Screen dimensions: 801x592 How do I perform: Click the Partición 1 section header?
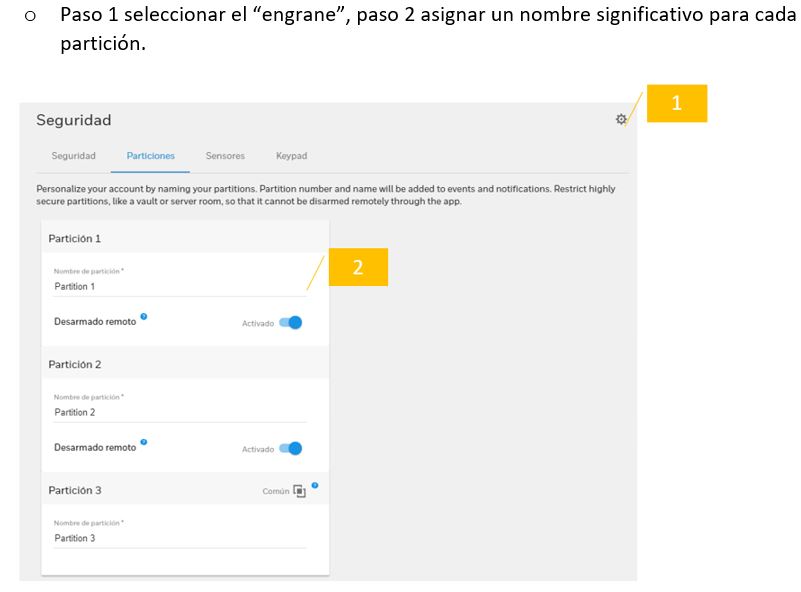[185, 239]
